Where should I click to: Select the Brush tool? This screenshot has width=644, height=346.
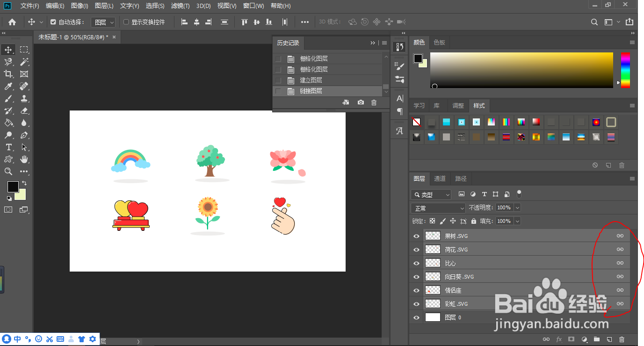(x=8, y=99)
